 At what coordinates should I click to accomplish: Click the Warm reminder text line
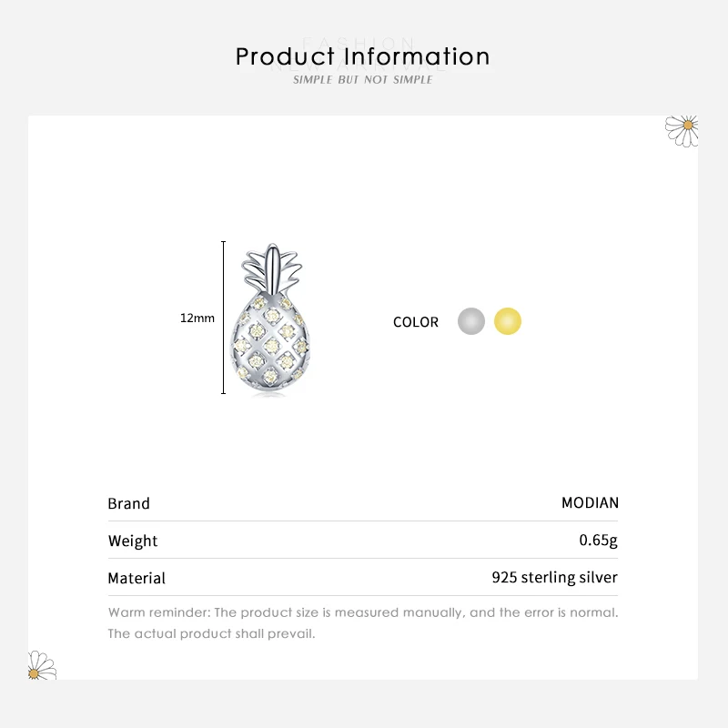click(x=363, y=612)
